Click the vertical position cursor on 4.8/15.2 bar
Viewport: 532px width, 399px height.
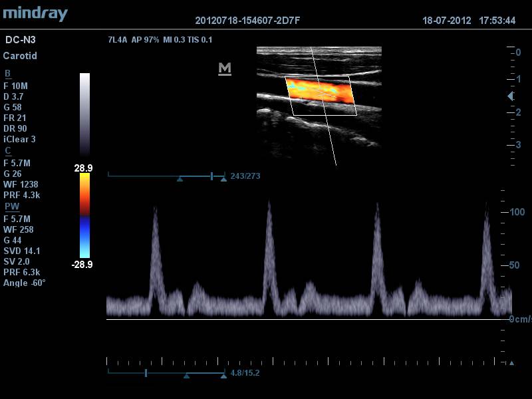pyautogui.click(x=146, y=374)
